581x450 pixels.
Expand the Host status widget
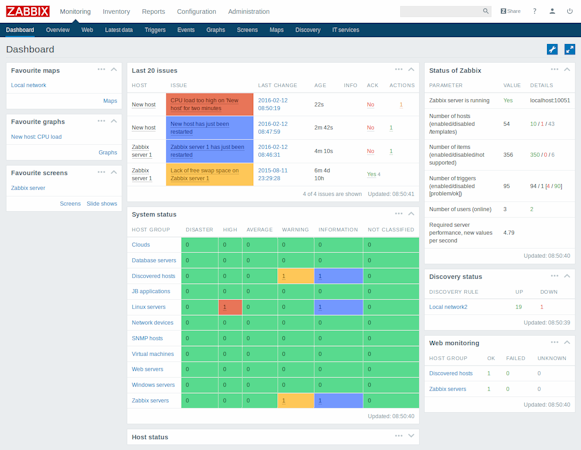411,436
